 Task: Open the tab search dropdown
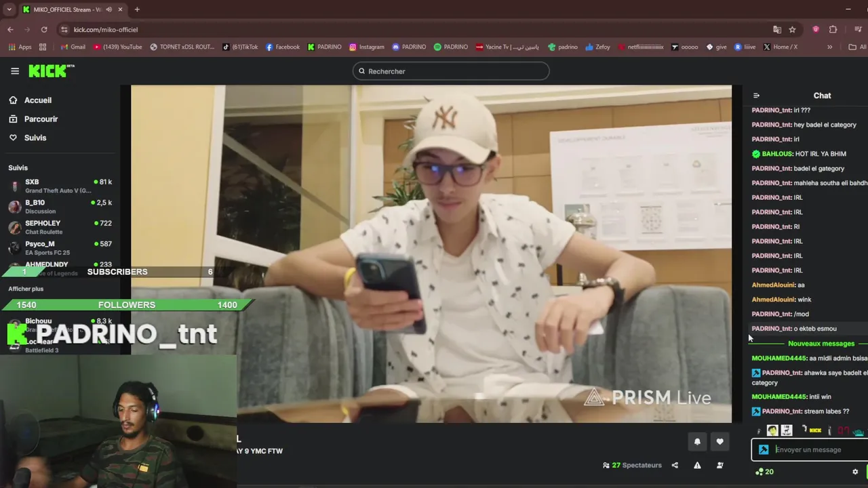9,9
